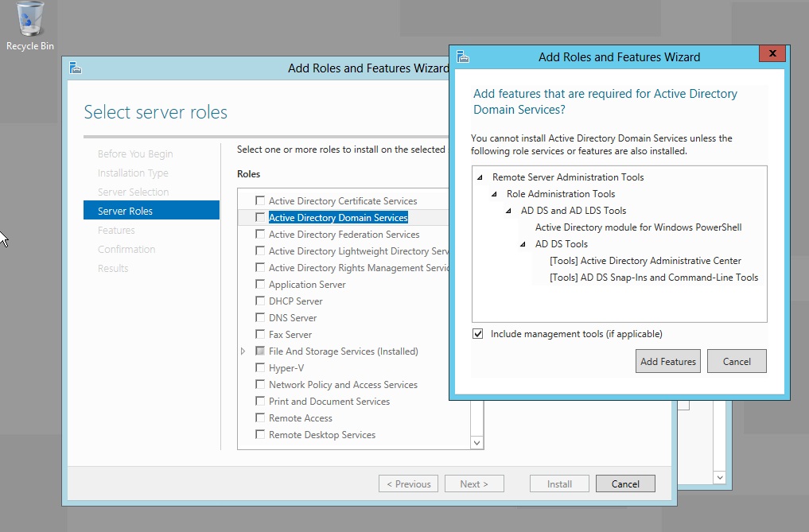Check the Remote Access role
809x532 pixels.
pos(260,417)
